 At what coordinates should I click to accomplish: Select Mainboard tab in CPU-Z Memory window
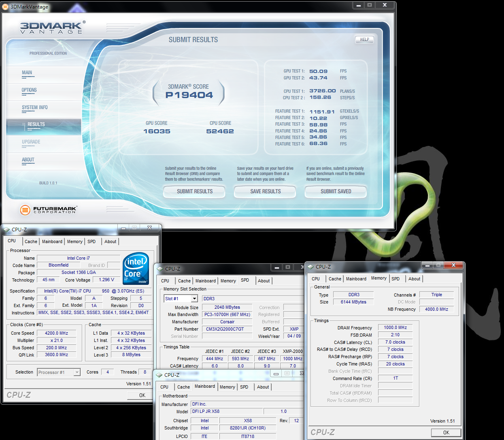tap(356, 279)
